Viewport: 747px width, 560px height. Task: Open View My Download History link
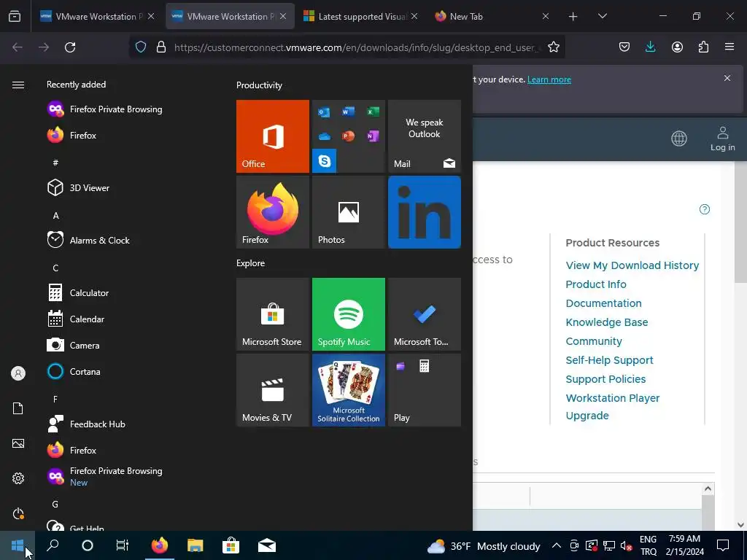coord(632,265)
